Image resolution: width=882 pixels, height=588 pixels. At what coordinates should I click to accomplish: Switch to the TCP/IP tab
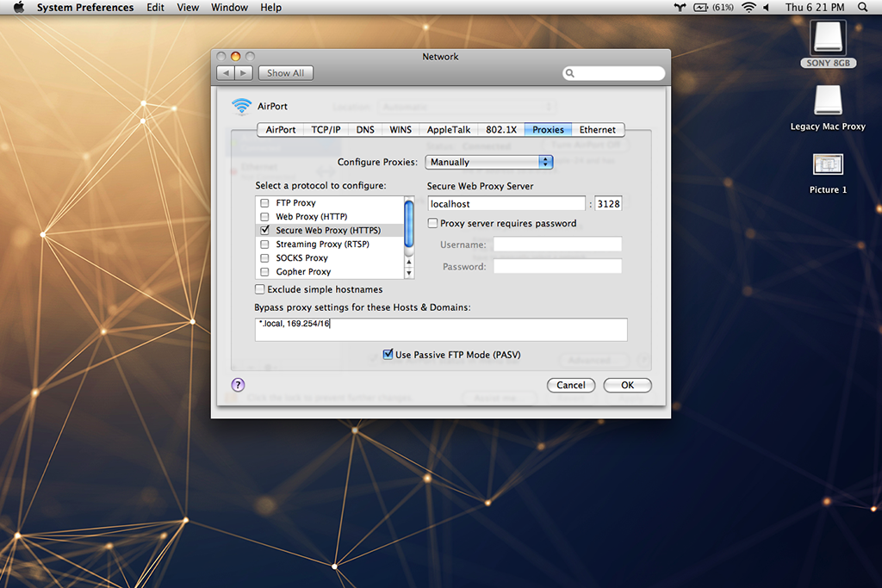click(x=326, y=130)
